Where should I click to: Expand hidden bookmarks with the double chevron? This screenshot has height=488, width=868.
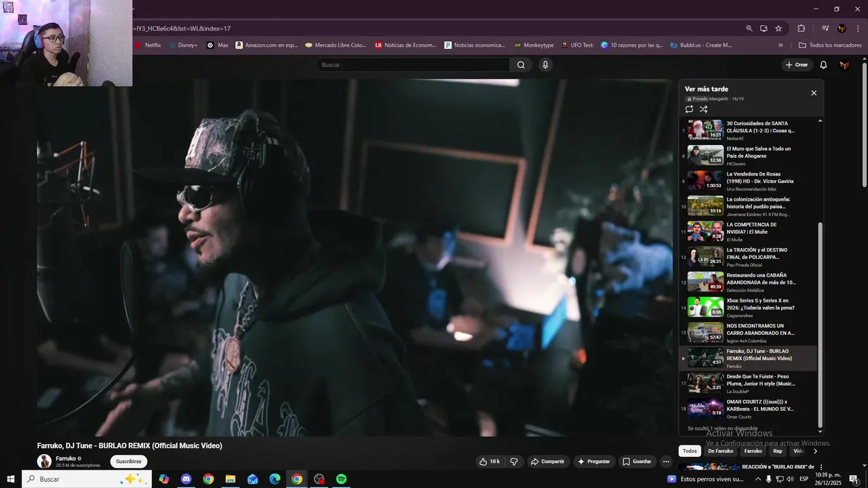tap(781, 45)
